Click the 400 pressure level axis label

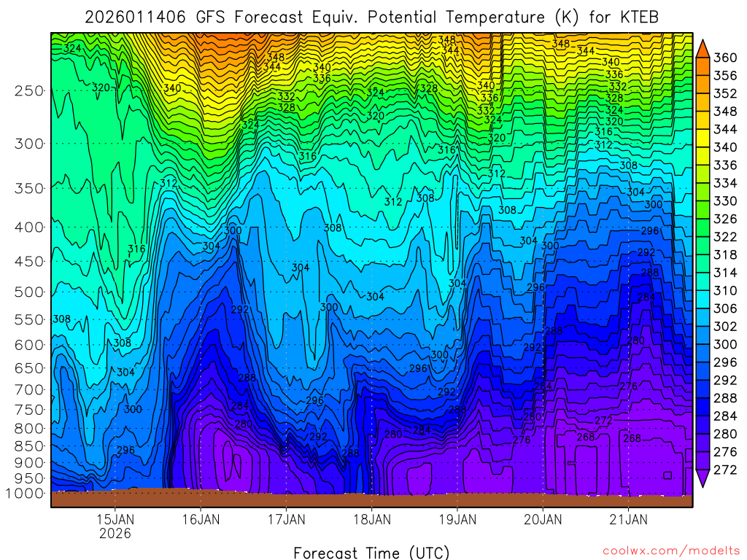(x=28, y=227)
